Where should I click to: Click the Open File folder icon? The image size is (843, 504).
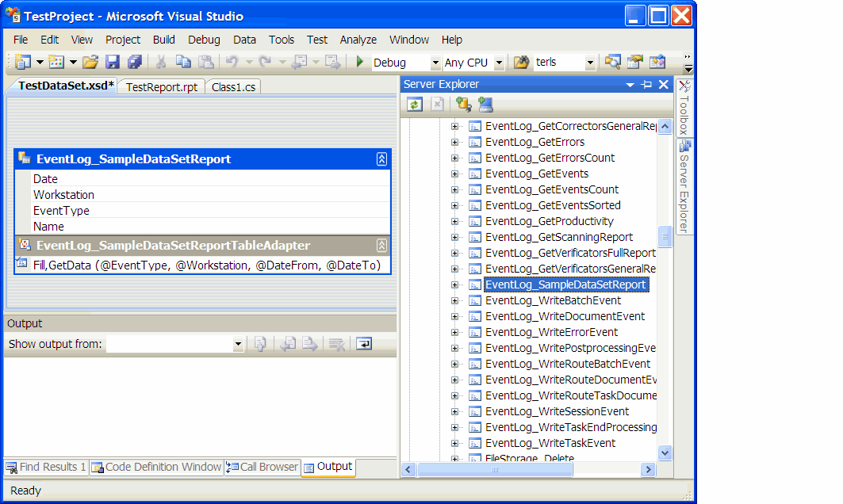(90, 62)
